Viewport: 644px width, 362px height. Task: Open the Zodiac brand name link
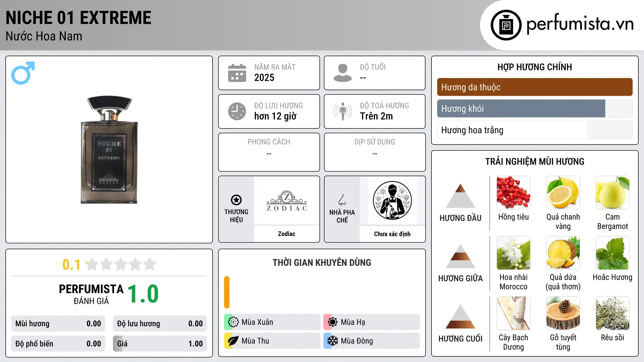287,234
